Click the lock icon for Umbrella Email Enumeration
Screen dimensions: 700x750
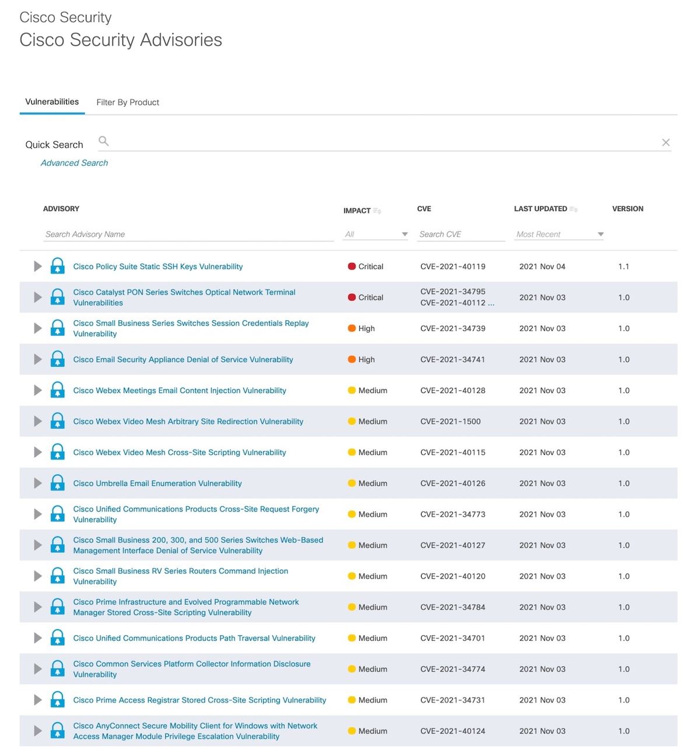[57, 483]
